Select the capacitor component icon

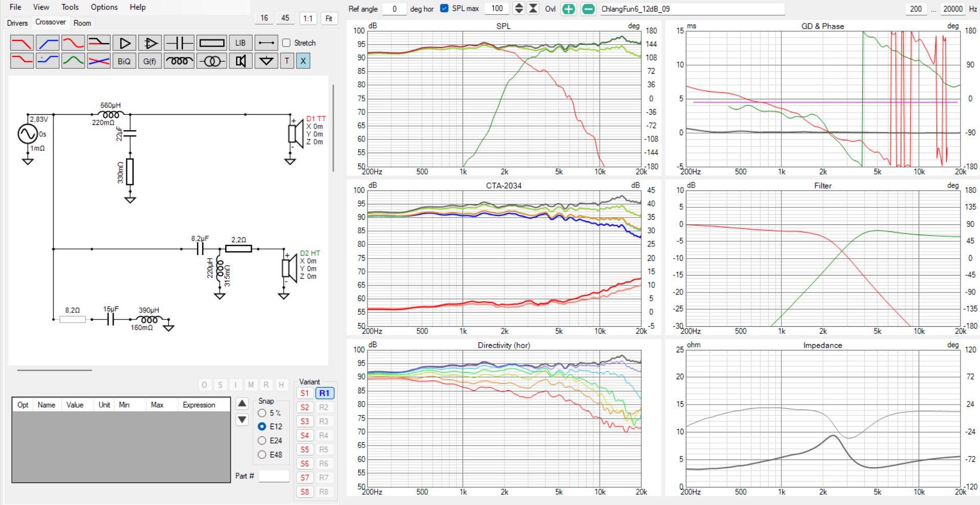point(179,43)
